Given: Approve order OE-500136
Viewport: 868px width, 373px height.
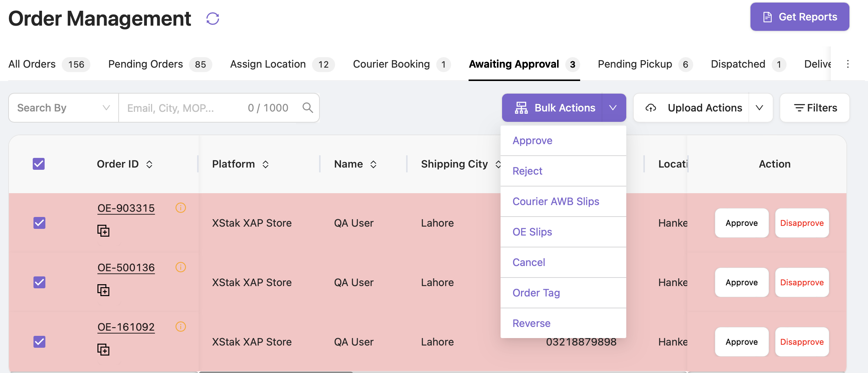Looking at the screenshot, I should (x=742, y=282).
